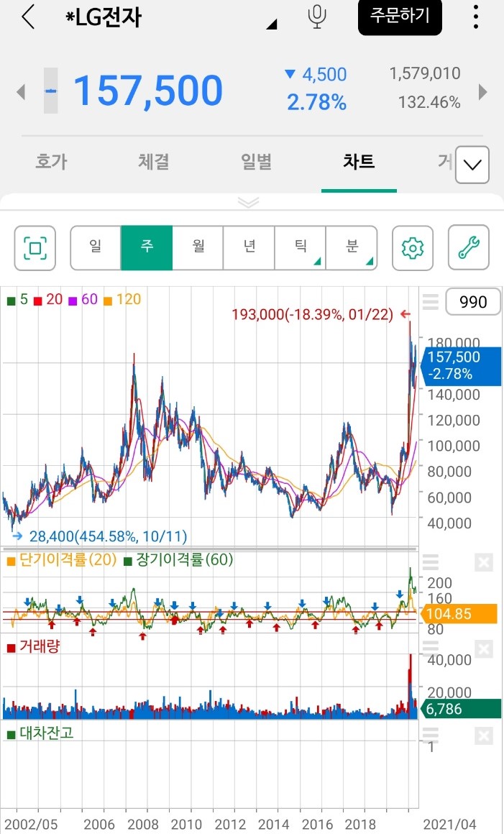Select yearly 년 chart period

click(249, 248)
